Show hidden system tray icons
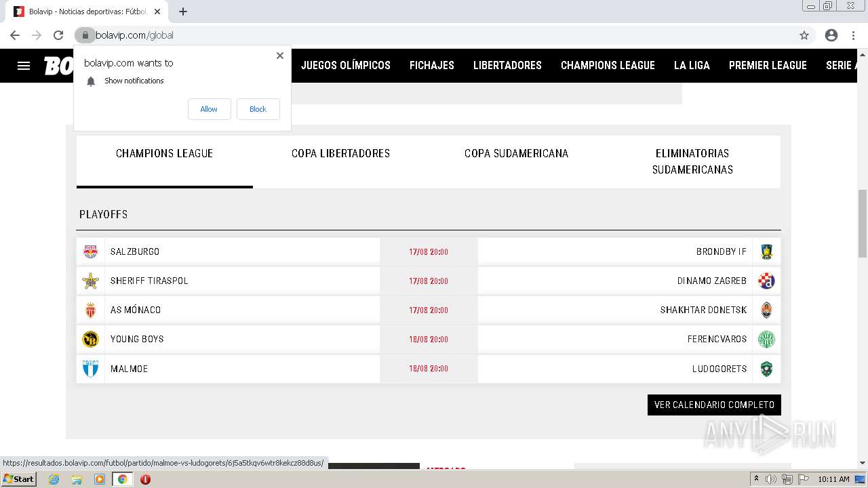The image size is (868, 488). click(x=756, y=479)
